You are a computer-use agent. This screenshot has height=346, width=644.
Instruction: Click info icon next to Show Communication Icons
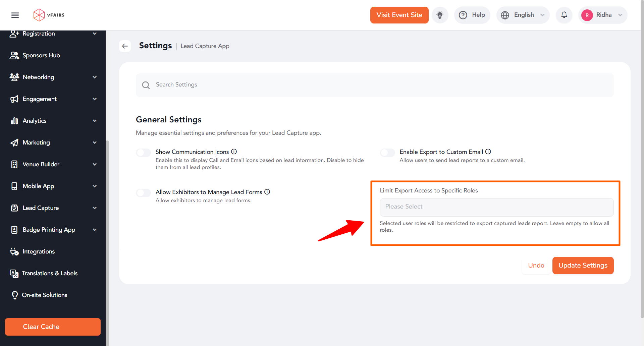(x=234, y=152)
